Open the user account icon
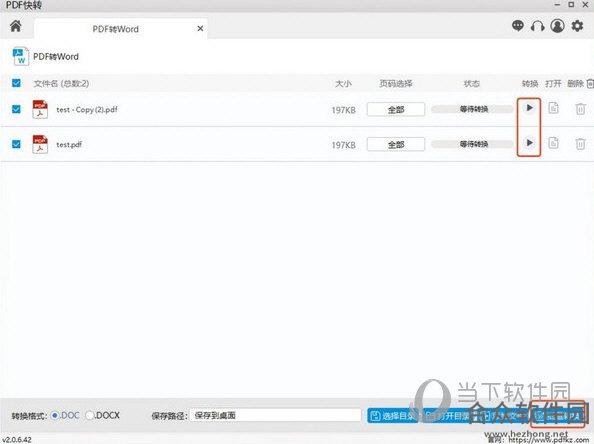The image size is (594, 444). 557,26
